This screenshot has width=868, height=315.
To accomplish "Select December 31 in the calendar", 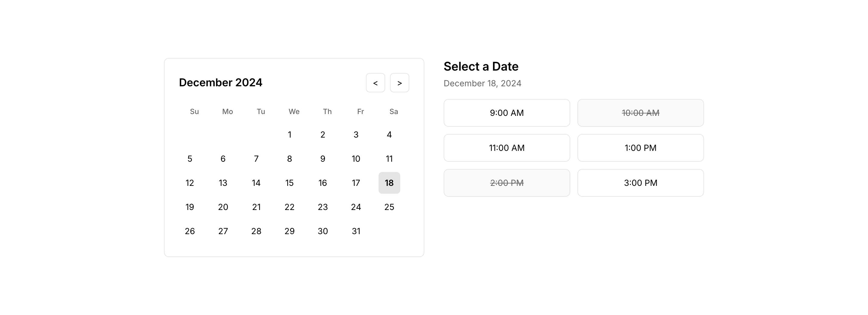I will (356, 231).
